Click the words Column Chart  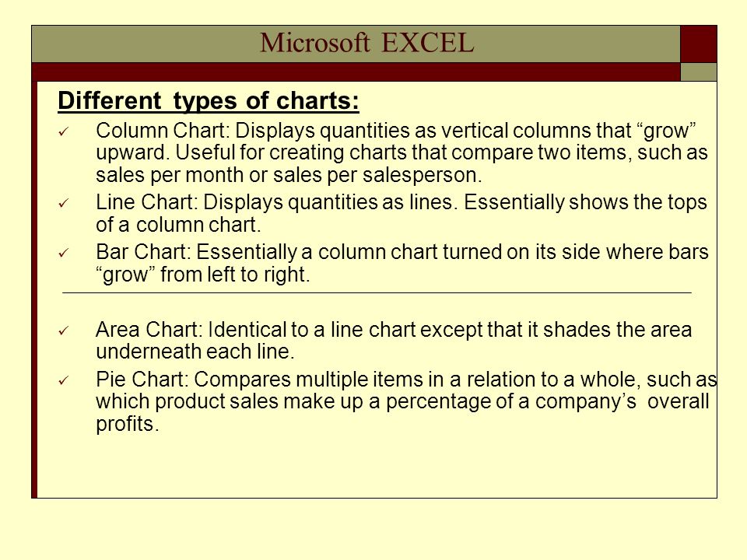[160, 131]
